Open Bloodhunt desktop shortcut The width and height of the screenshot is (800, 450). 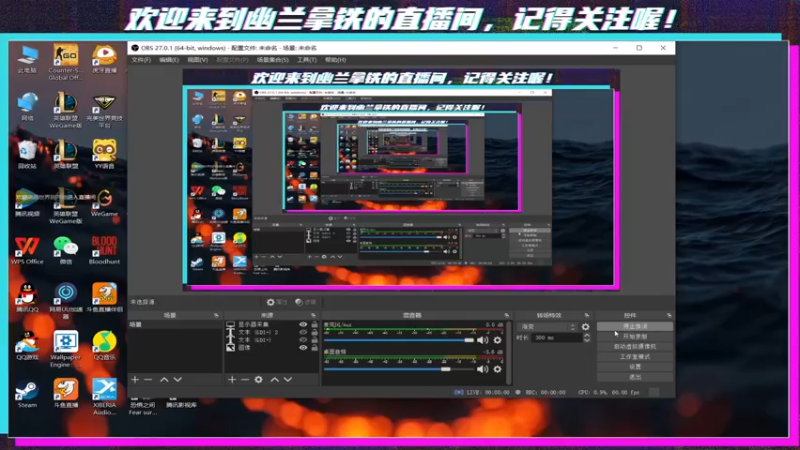105,251
